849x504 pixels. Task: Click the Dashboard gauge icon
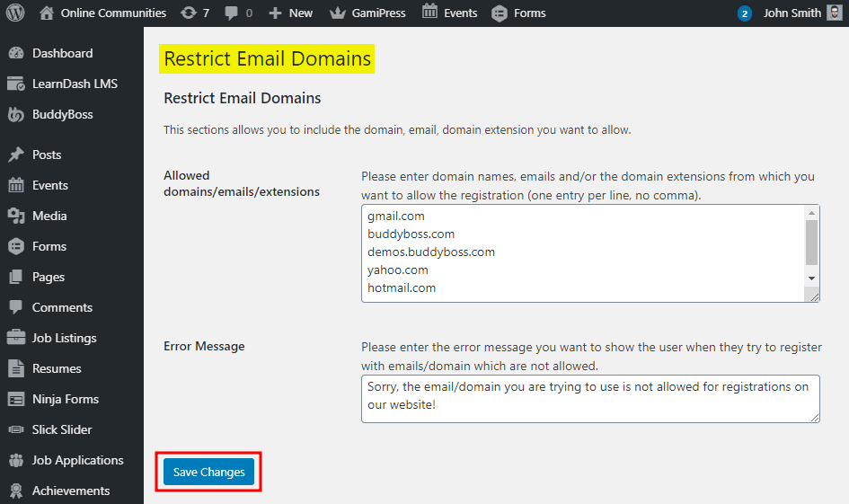[16, 53]
